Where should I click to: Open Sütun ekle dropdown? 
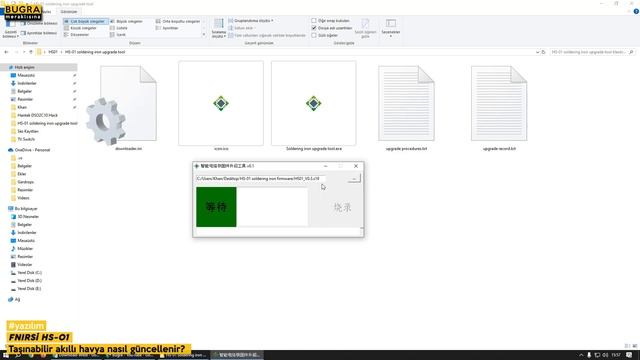point(242,28)
